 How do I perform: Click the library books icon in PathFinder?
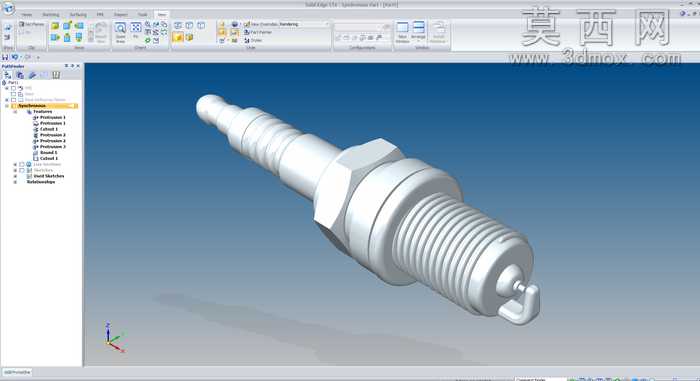56,75
